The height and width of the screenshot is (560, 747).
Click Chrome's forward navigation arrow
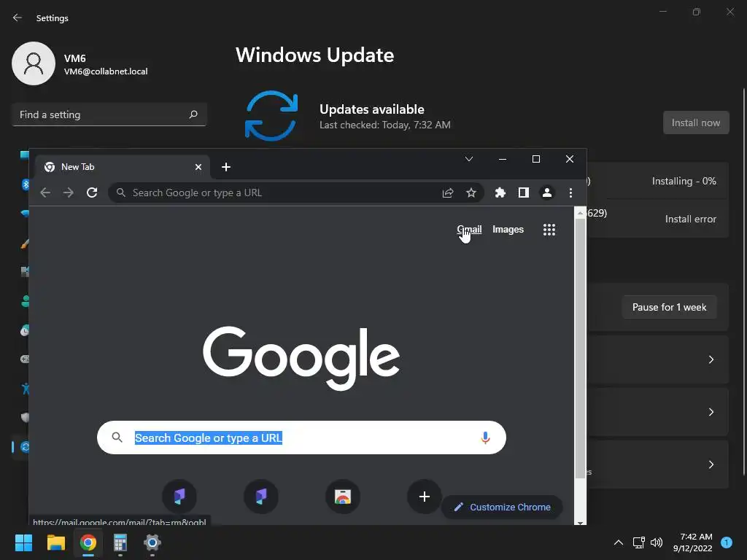(x=69, y=192)
